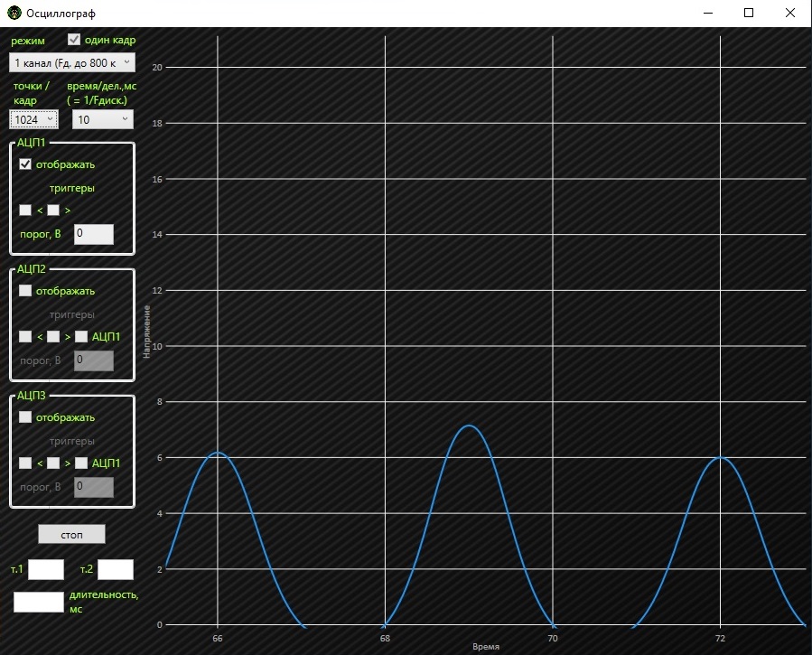Enable the '<' trigger checkbox in АЦП3
This screenshot has height=655, width=812.
[x=25, y=463]
